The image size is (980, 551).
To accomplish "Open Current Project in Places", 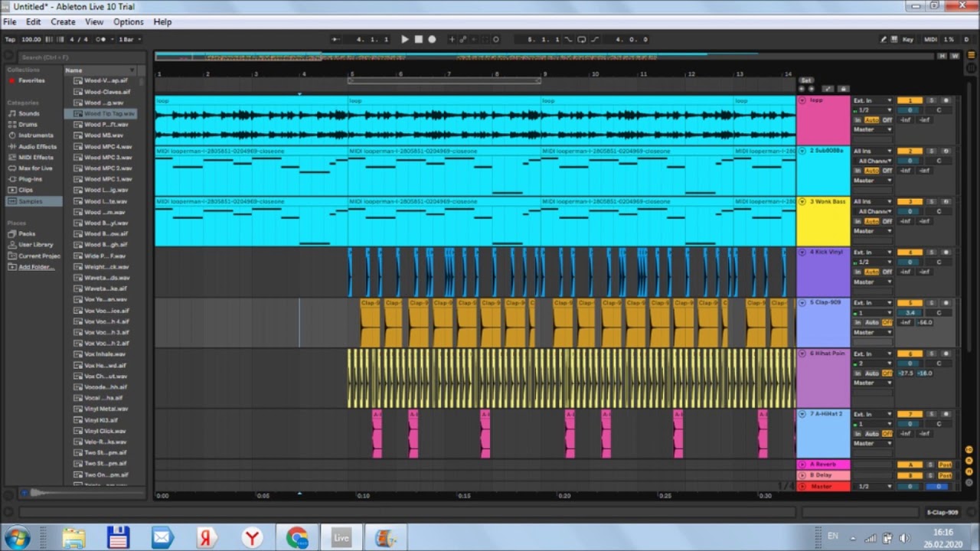I will point(39,256).
